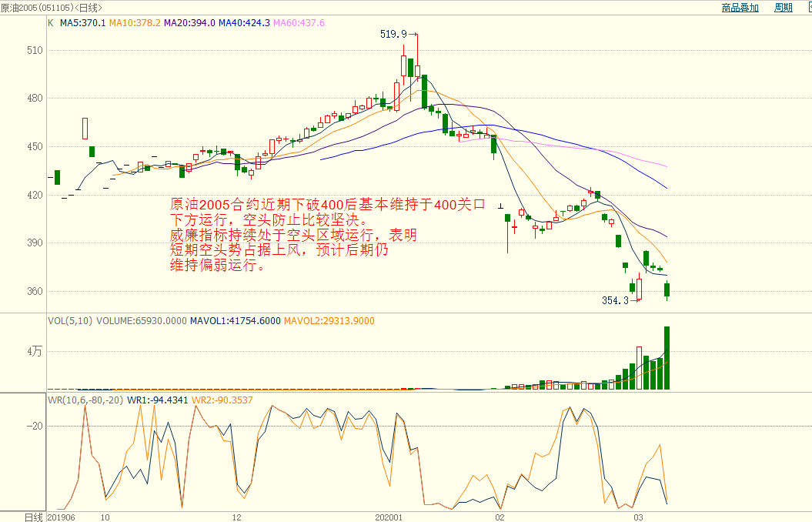Click the 202001 date on the time axis

click(389, 517)
